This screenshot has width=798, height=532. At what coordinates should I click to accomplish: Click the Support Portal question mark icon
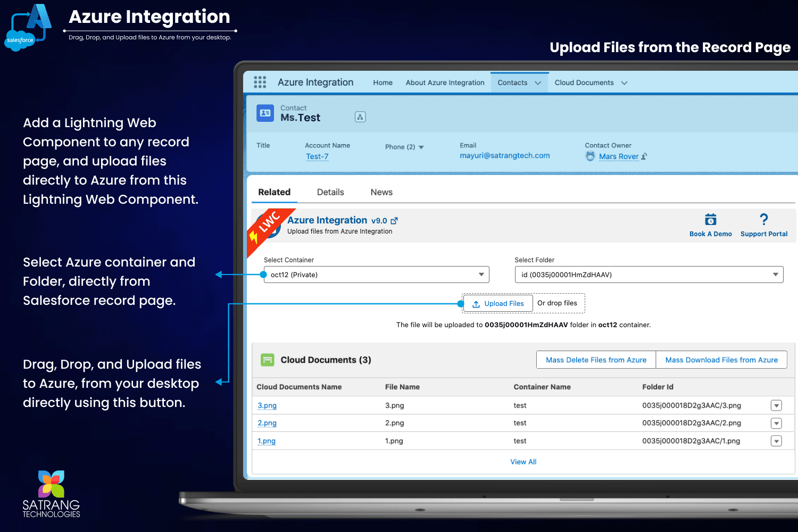pos(764,219)
